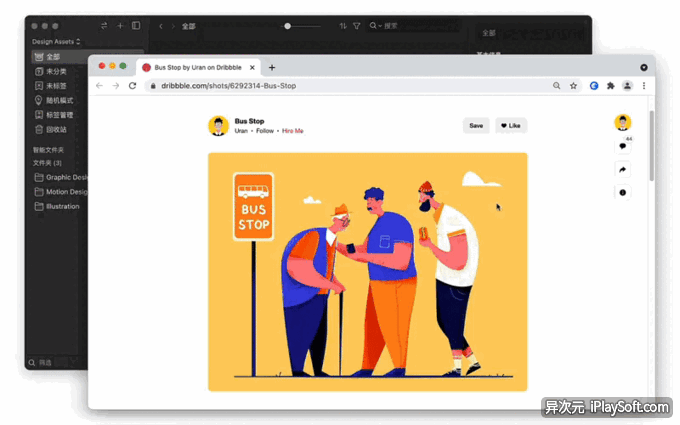This screenshot has width=680, height=425.
Task: Open the Motion Design folder in Eagle
Action: pyautogui.click(x=60, y=192)
